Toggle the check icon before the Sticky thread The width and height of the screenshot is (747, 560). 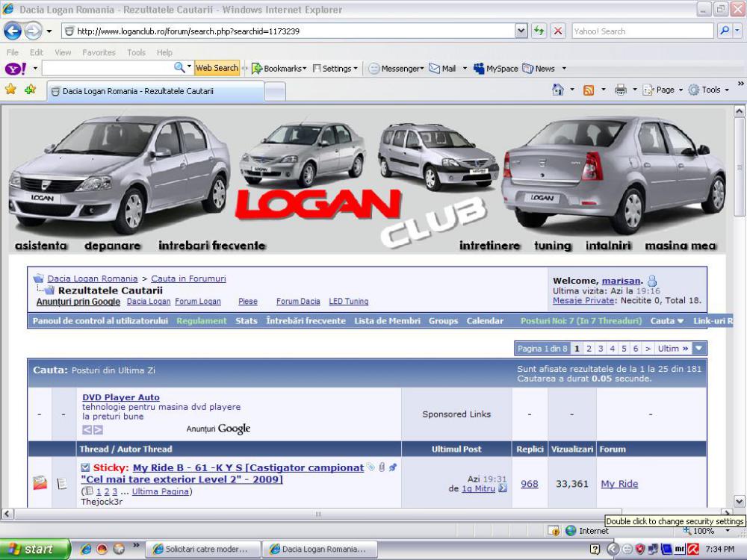(x=85, y=467)
